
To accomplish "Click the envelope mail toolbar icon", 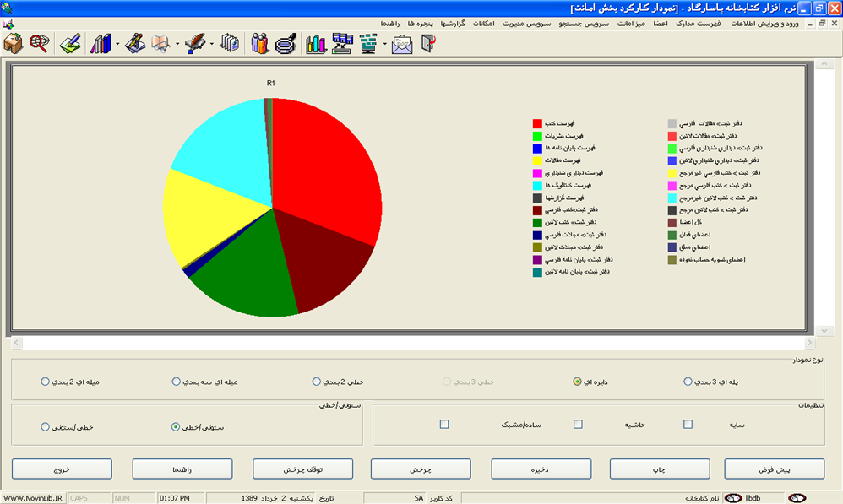I will [402, 43].
